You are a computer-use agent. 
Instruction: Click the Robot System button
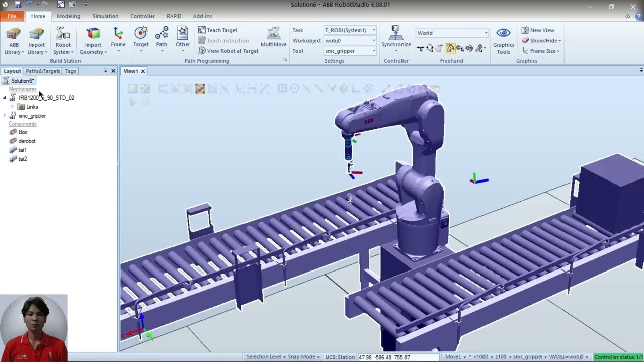pyautogui.click(x=63, y=41)
